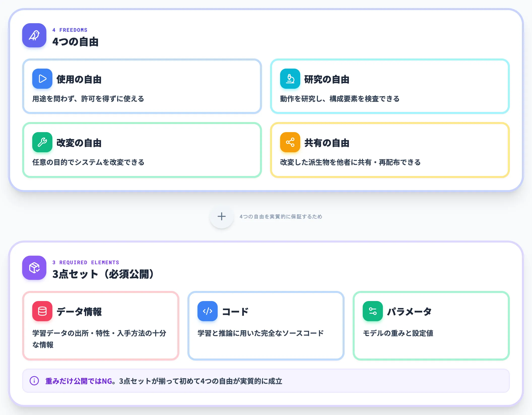Click the text 任意の目的でシステムを改変できる

(88, 162)
